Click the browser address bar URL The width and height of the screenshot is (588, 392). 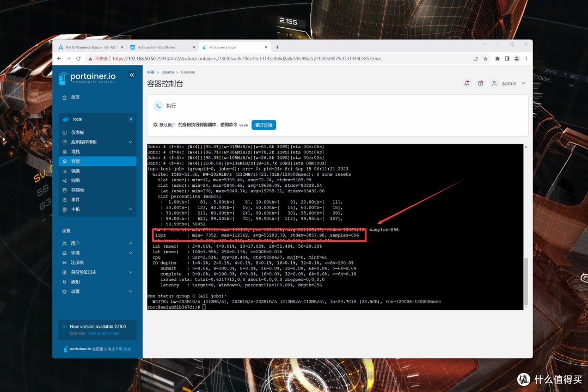(248, 58)
